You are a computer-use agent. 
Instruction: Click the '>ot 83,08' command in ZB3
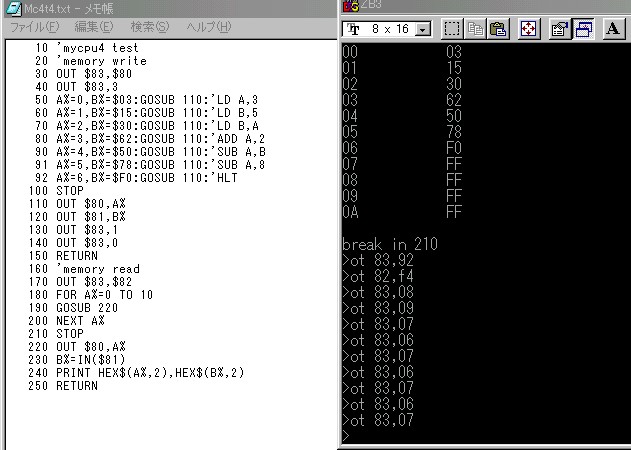(378, 293)
